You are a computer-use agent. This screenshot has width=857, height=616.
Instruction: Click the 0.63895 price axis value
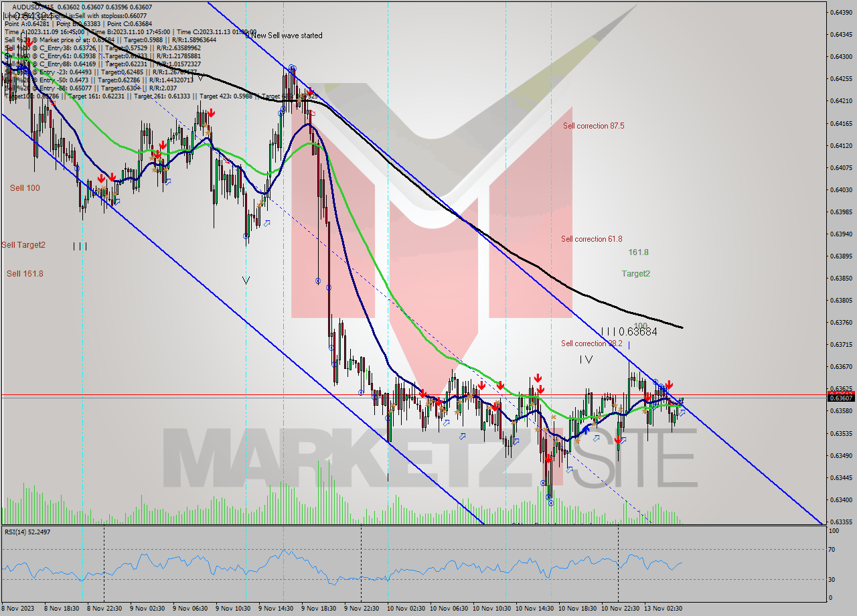[x=841, y=256]
